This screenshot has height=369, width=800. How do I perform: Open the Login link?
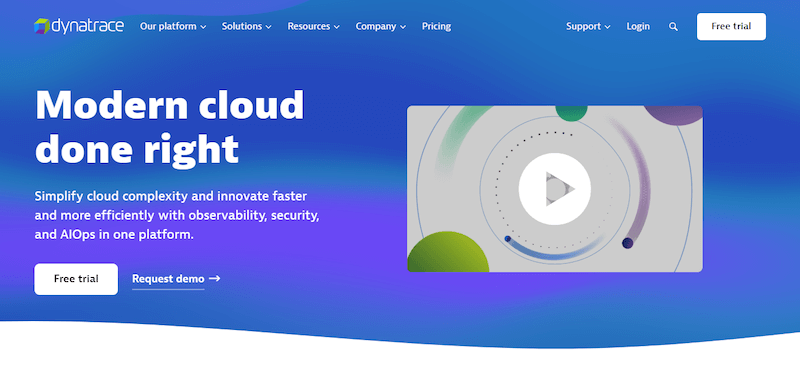[638, 27]
